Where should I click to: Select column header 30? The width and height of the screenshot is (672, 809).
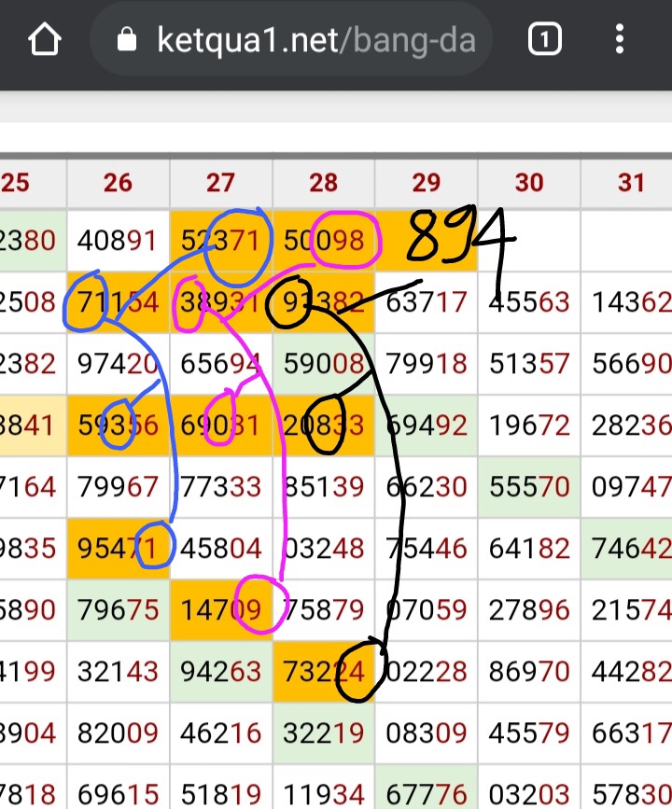(528, 182)
